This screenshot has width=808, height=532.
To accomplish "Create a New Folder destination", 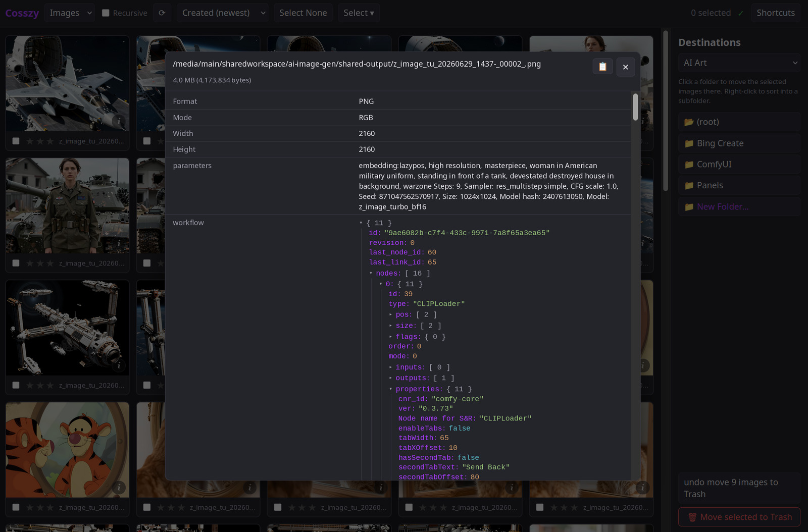I will click(739, 207).
